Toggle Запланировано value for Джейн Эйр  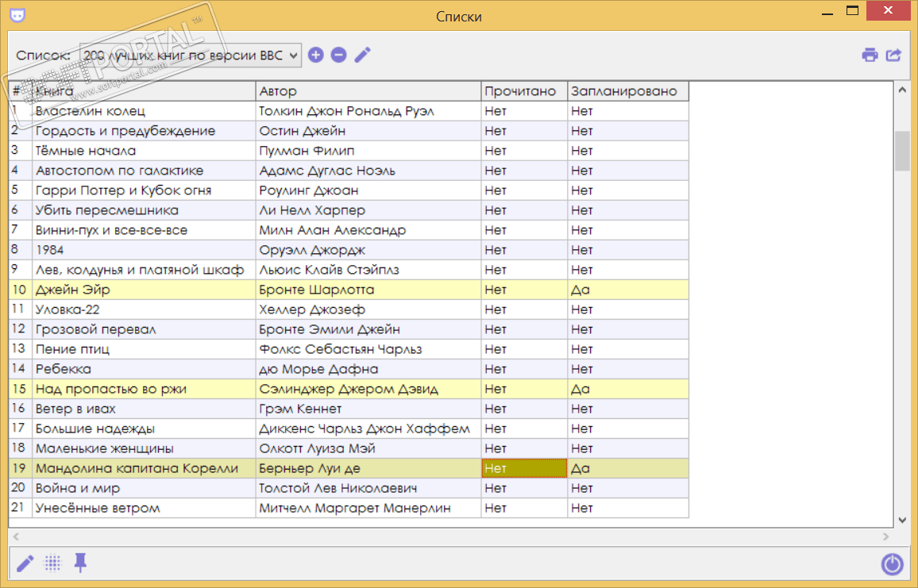pos(627,290)
